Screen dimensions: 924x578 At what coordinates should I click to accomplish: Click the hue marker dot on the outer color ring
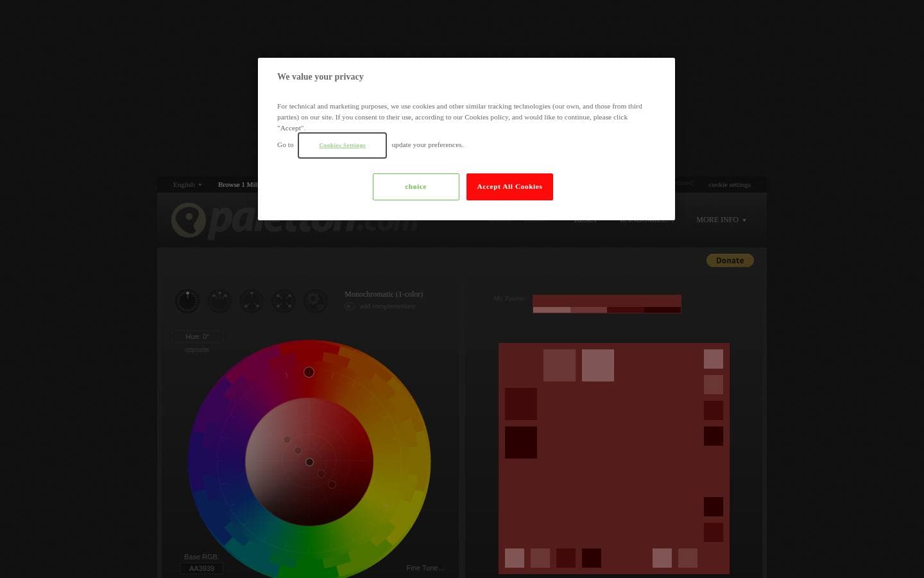click(309, 372)
